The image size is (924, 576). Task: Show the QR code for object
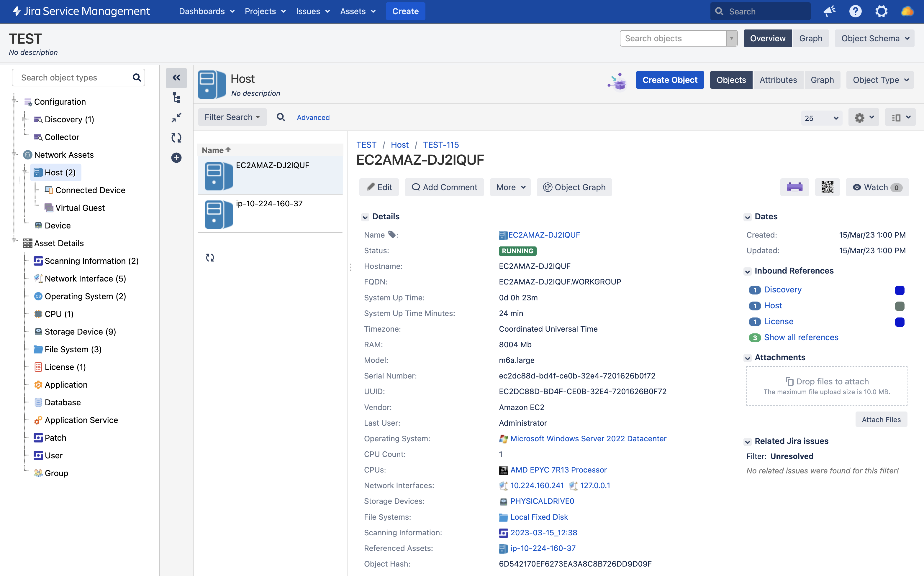click(827, 187)
